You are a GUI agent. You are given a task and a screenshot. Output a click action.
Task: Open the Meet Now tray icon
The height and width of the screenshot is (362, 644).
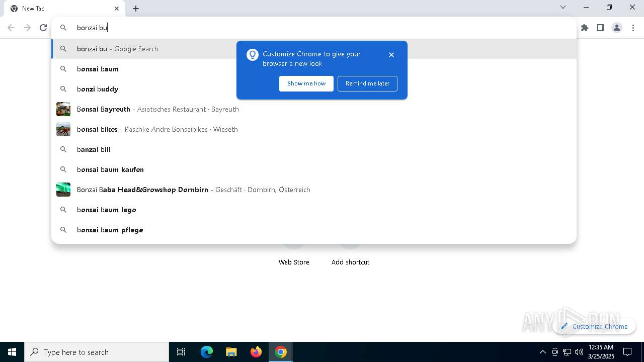tap(555, 352)
